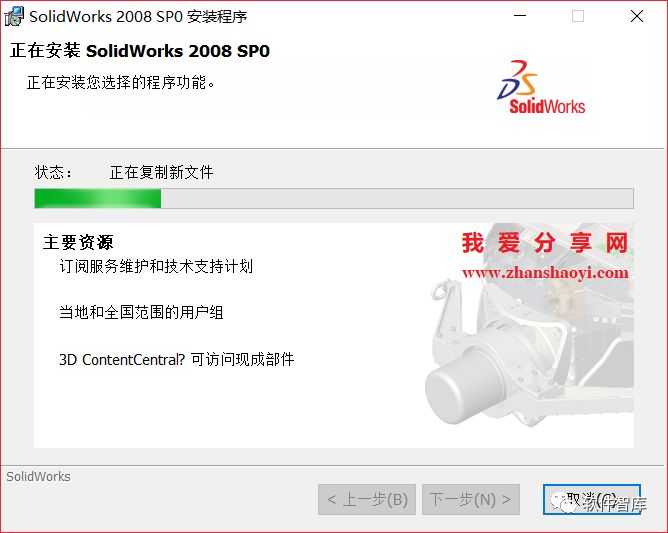Click the 下一步(N) next button

coord(471,499)
